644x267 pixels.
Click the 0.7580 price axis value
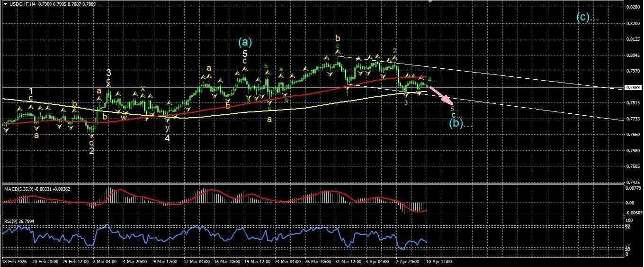click(633, 151)
